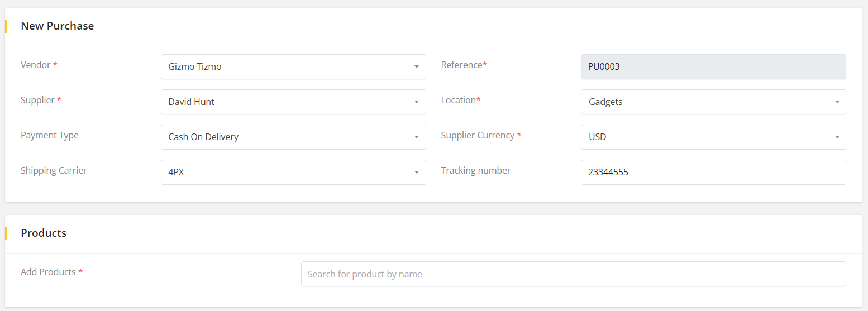The width and height of the screenshot is (868, 311).
Task: Open the Payment Type Cash On Delivery dropdown
Action: click(293, 137)
